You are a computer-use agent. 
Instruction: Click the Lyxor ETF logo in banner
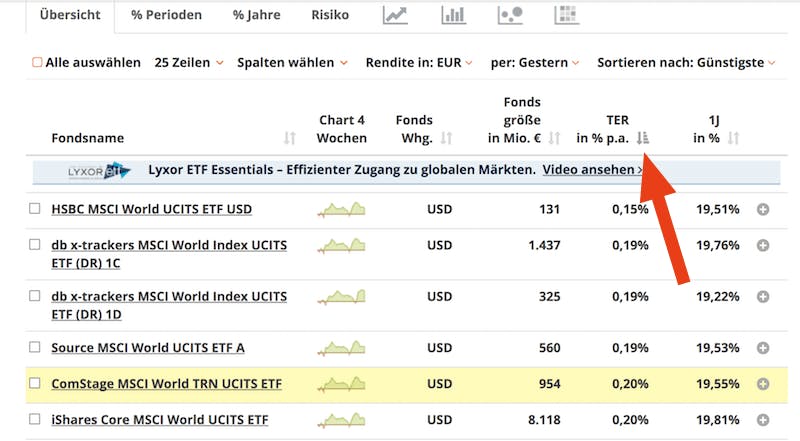[99, 172]
